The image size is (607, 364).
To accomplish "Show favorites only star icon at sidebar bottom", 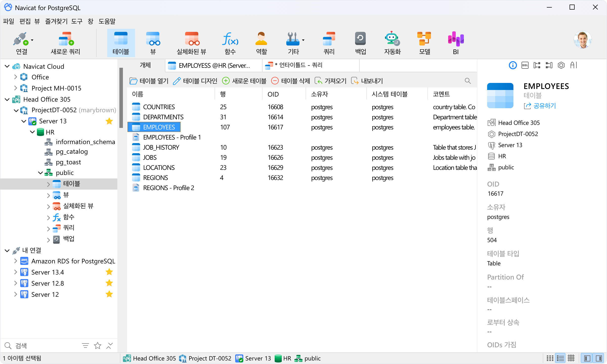I will [x=98, y=346].
